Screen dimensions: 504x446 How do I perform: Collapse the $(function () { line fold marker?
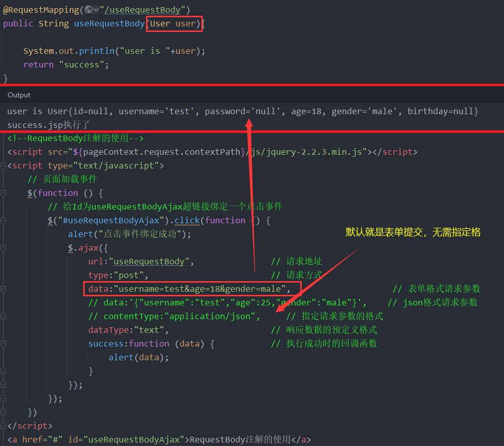[x=3, y=193]
